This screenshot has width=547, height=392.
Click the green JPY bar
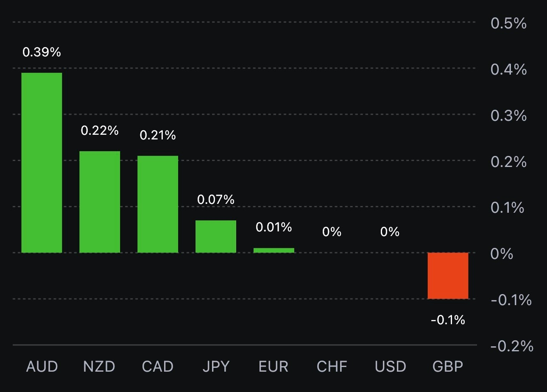click(x=216, y=236)
